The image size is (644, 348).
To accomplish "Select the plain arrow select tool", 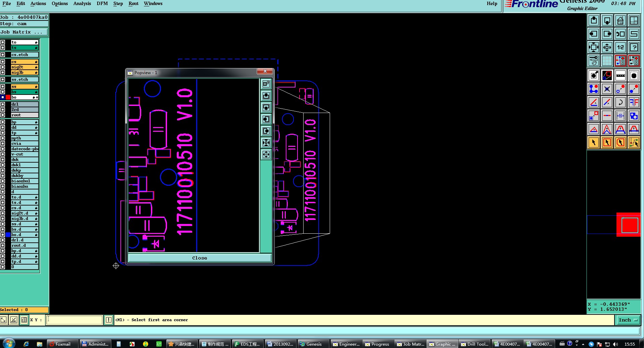I will point(594,142).
